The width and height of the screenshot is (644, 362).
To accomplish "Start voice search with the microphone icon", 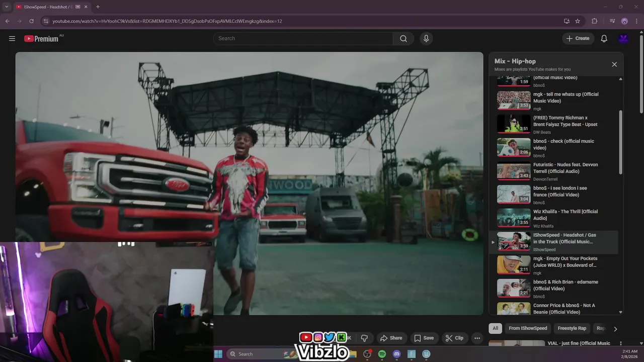I will pos(426,38).
